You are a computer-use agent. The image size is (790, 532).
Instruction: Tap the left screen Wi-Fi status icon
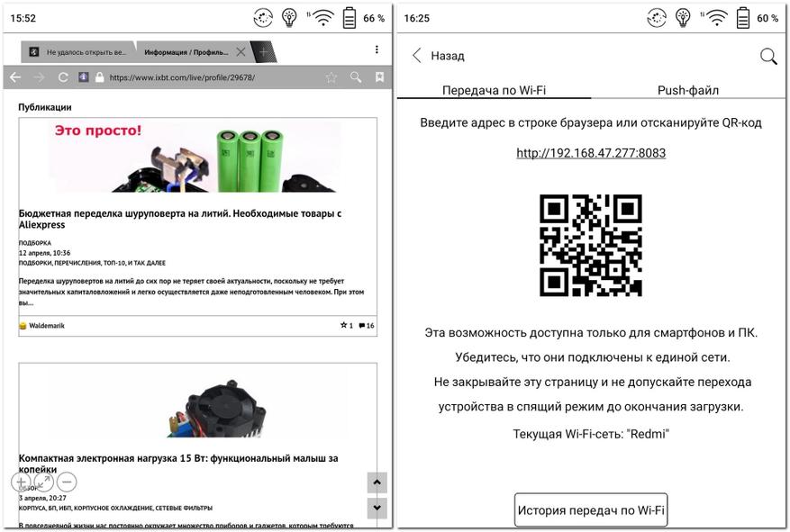322,18
